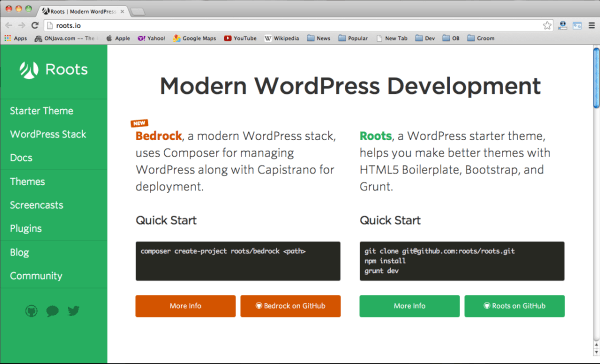The width and height of the screenshot is (600, 364).
Task: Click the blue window extension icon in the toolbar
Action: coord(577,26)
